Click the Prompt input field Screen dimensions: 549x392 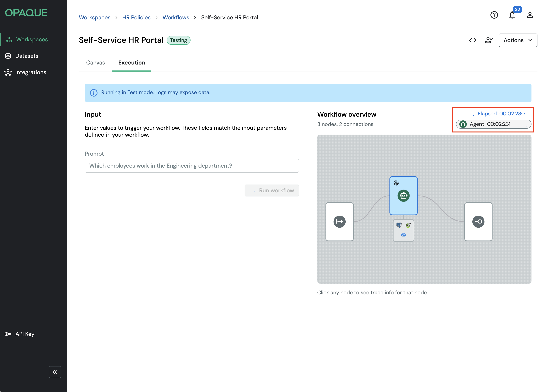(192, 166)
